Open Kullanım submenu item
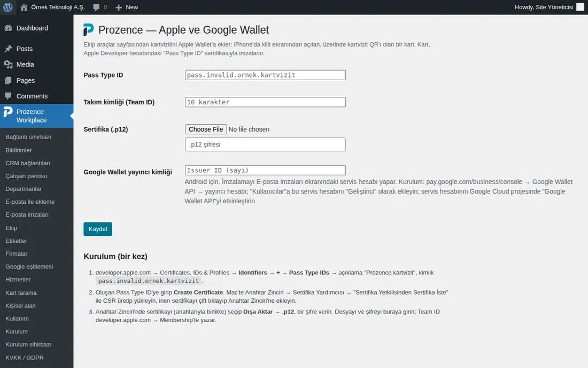 click(x=17, y=318)
